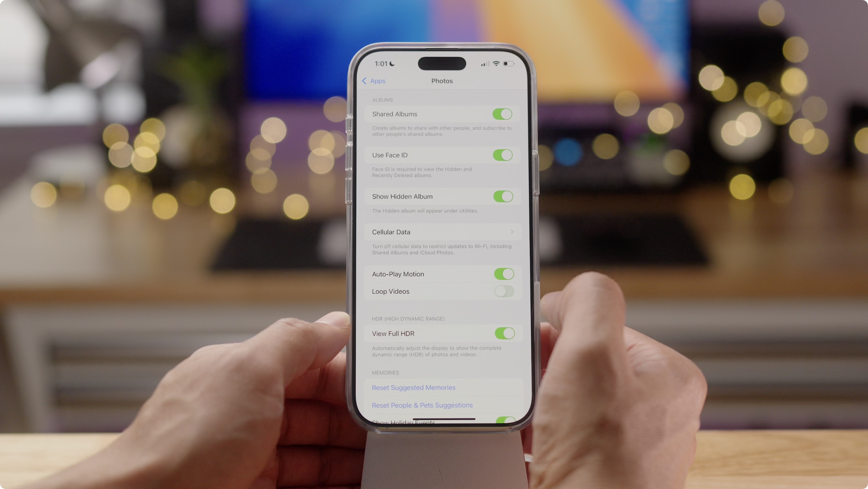This screenshot has height=489, width=868.
Task: View cellular signal icon in status bar
Action: pos(482,64)
